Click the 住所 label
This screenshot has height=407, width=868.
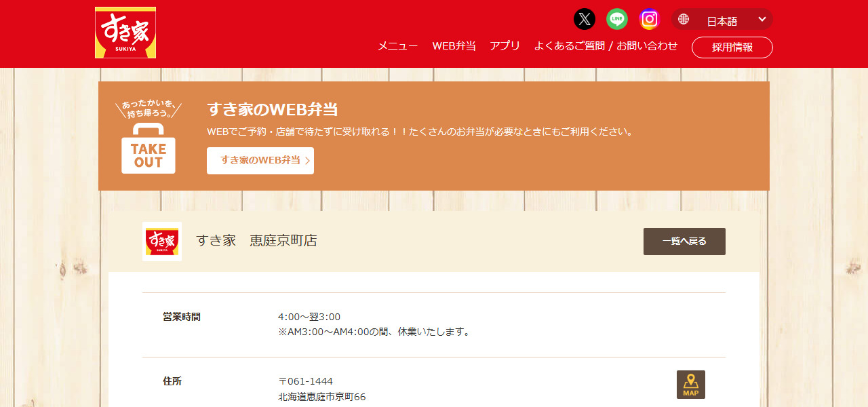tap(172, 381)
